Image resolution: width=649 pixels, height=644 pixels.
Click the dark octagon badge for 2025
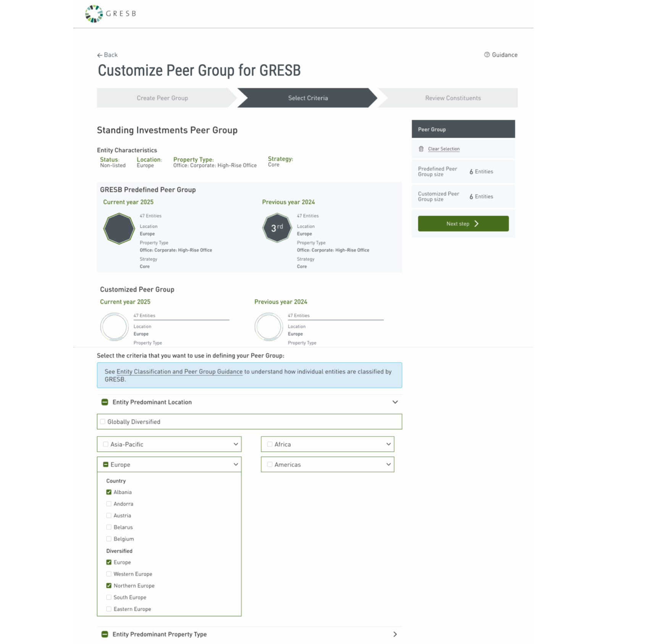119,229
